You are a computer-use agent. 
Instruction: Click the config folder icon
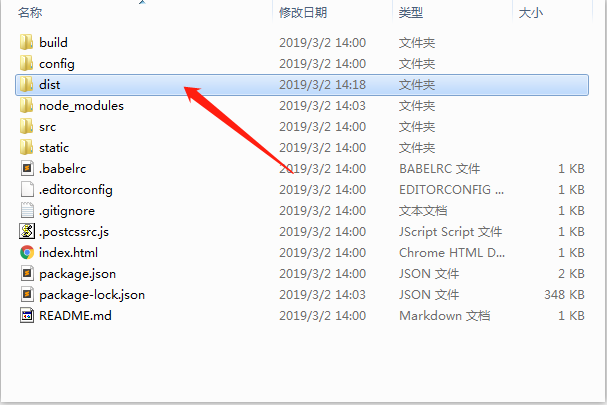pos(26,63)
